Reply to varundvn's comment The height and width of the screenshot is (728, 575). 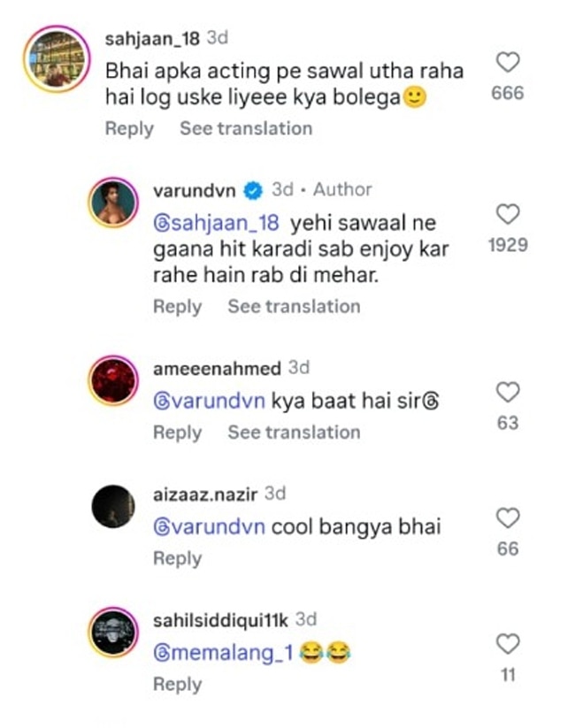point(177,307)
